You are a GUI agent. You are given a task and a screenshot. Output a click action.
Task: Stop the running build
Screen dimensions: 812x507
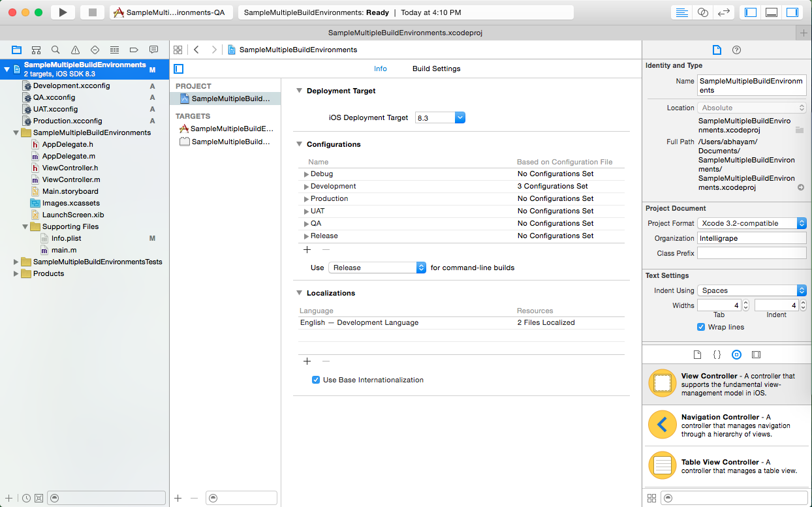coord(93,12)
